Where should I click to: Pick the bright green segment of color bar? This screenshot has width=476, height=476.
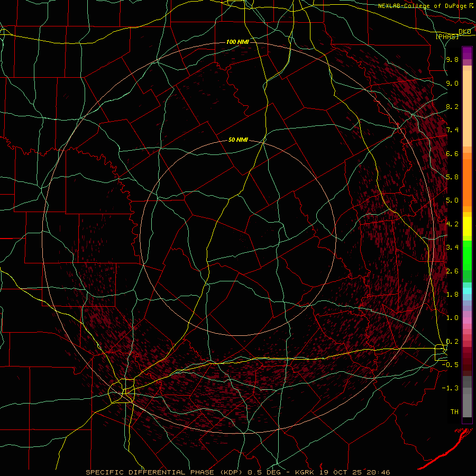pos(467,256)
